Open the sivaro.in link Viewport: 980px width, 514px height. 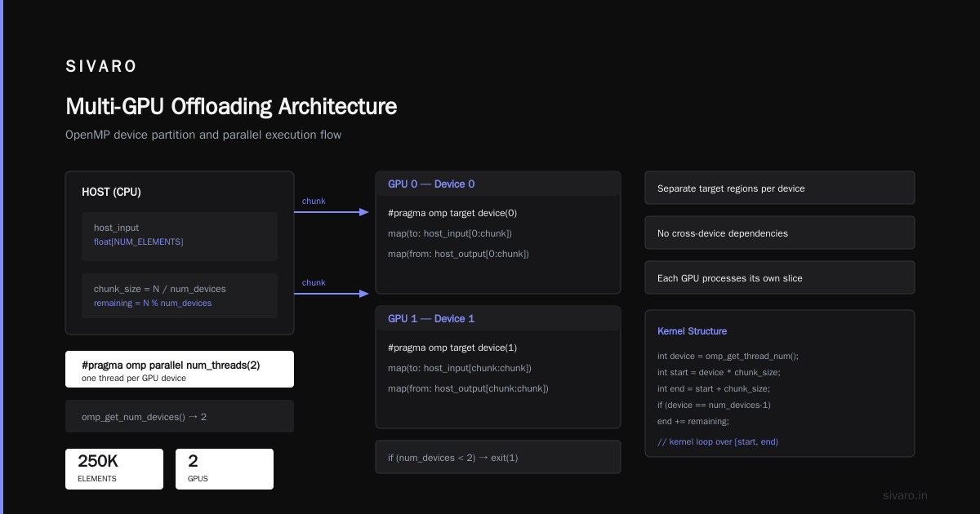(x=905, y=495)
